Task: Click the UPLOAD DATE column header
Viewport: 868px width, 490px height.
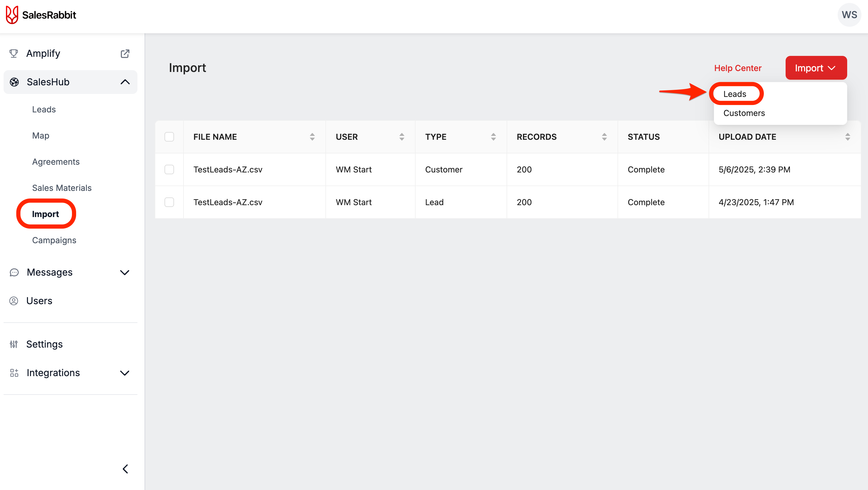Action: click(x=747, y=137)
